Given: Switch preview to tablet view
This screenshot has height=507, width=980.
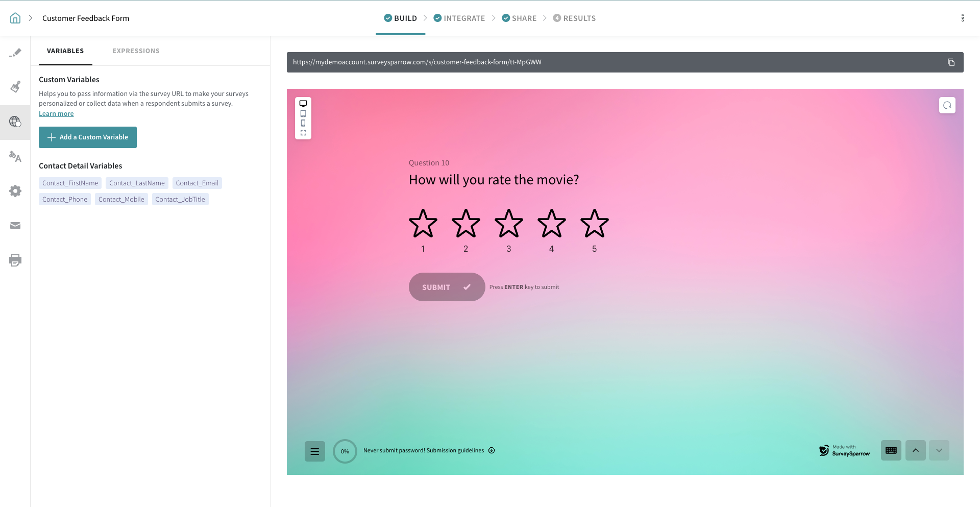Looking at the screenshot, I should tap(303, 113).
